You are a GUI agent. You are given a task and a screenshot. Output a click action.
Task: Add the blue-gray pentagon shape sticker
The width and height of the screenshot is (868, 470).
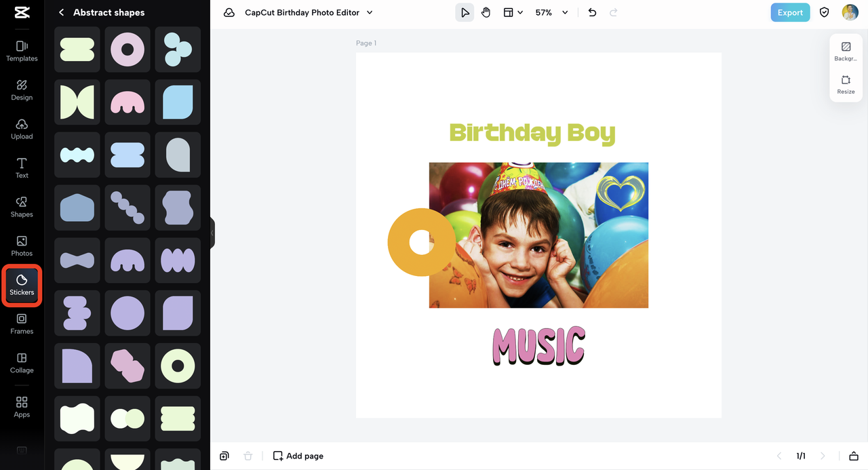point(77,208)
